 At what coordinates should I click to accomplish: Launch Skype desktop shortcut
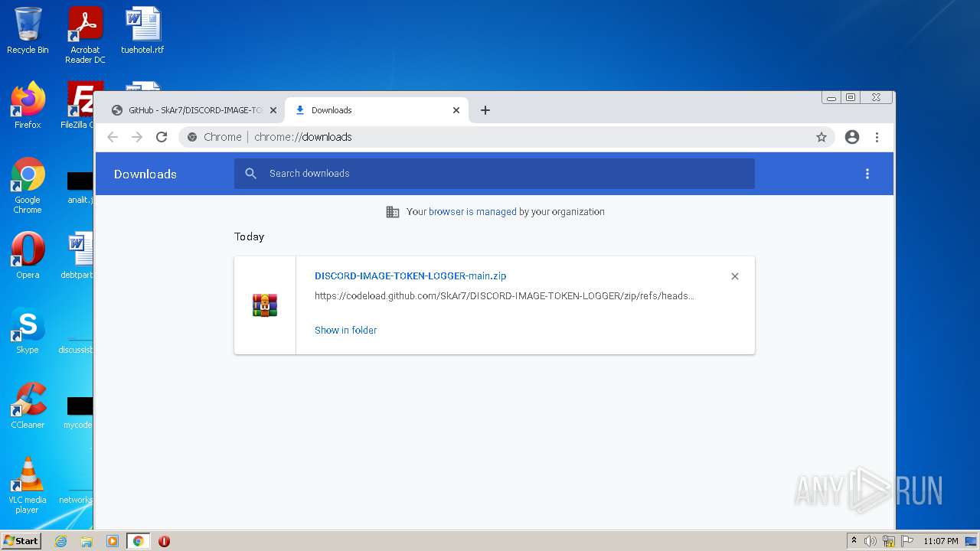coord(28,331)
